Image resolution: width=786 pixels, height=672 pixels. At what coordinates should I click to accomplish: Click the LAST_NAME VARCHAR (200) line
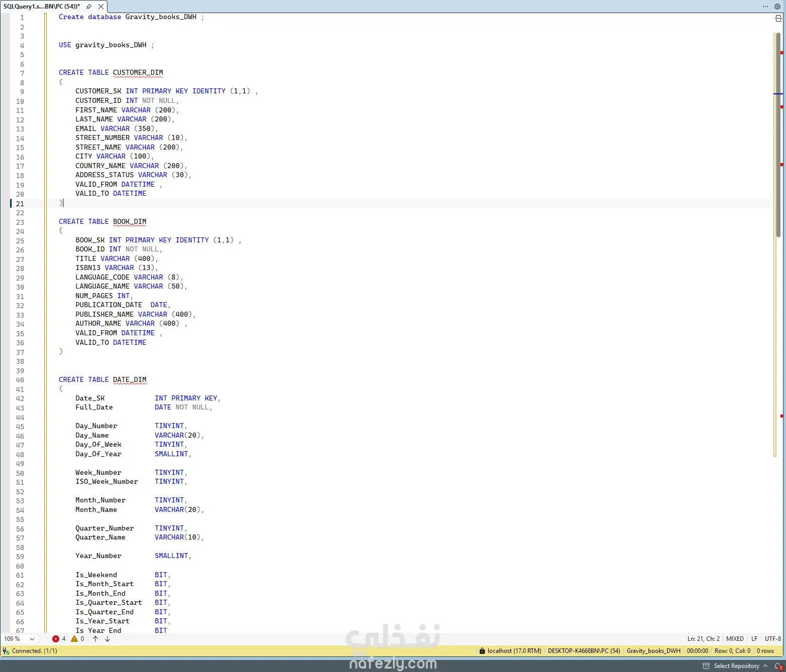click(125, 119)
